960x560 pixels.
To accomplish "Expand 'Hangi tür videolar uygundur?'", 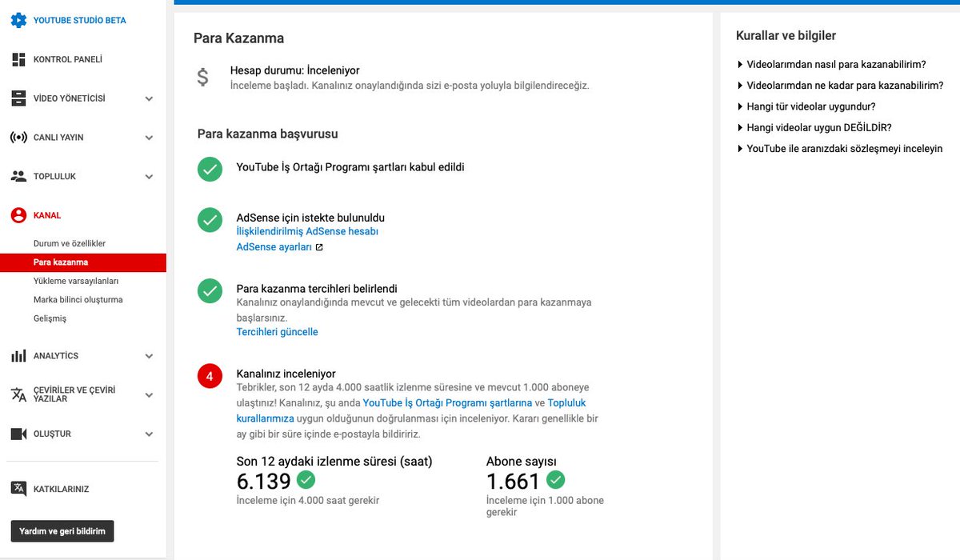I will pos(806,106).
